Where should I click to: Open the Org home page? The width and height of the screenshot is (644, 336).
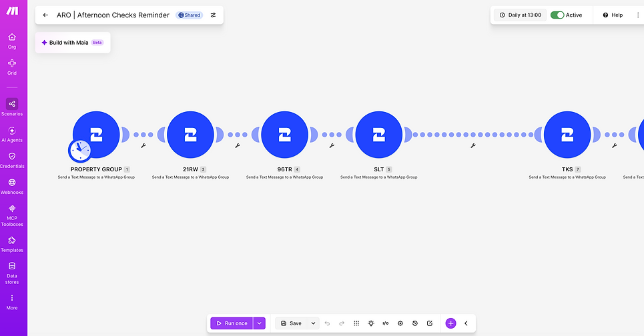pos(12,41)
